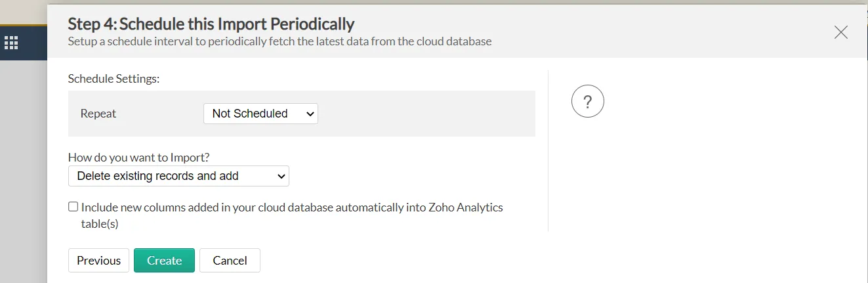Close the Step 4 import dialog

840,32
